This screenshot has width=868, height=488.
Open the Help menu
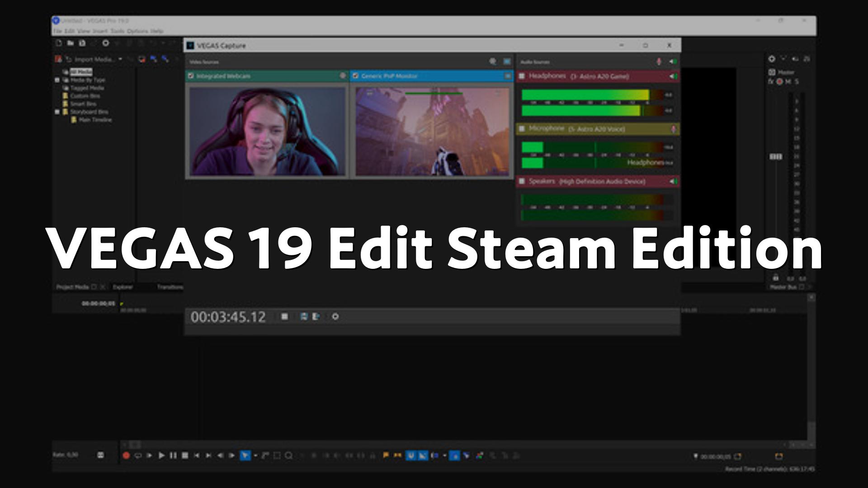coord(156,31)
